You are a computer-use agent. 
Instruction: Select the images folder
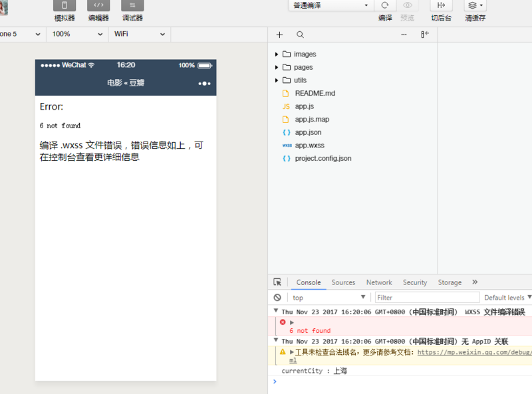pyautogui.click(x=305, y=54)
